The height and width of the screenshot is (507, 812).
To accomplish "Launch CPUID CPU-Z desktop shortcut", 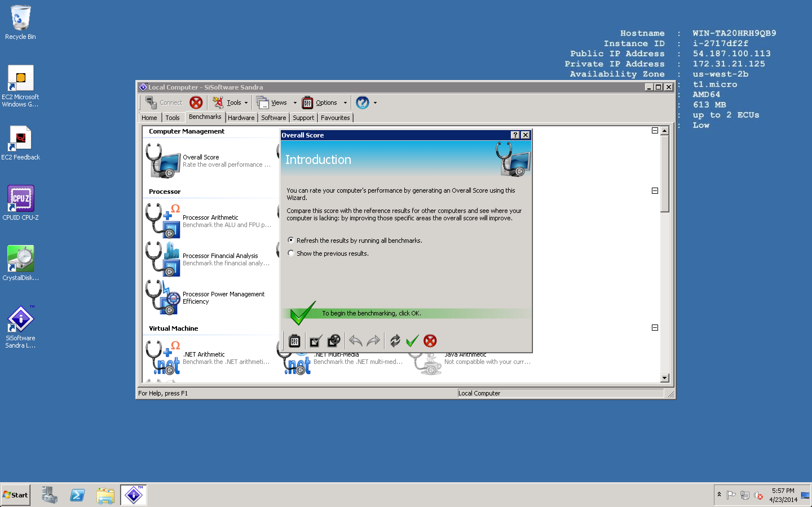I will click(x=21, y=199).
